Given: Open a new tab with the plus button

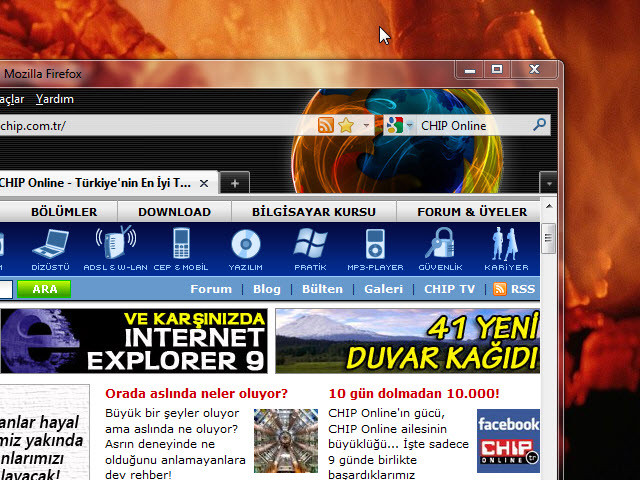Looking at the screenshot, I should click(235, 183).
